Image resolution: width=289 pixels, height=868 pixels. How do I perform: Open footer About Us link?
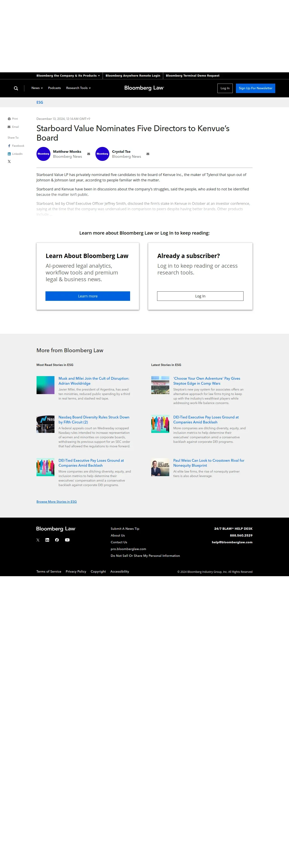(118, 535)
